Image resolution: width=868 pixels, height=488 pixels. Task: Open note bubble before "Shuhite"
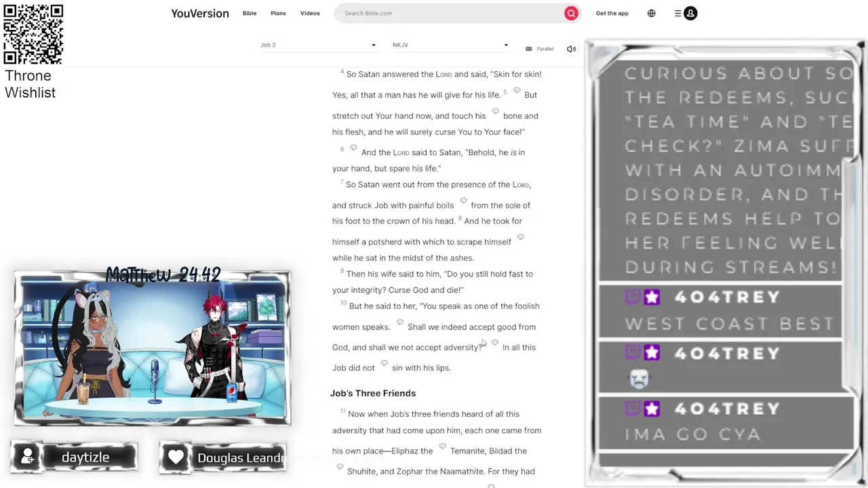pos(340,467)
